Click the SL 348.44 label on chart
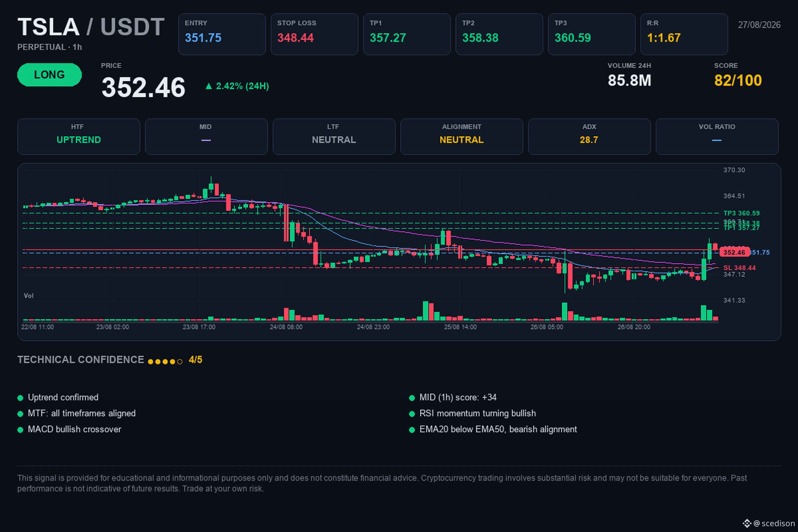This screenshot has height=532, width=798. 739,268
